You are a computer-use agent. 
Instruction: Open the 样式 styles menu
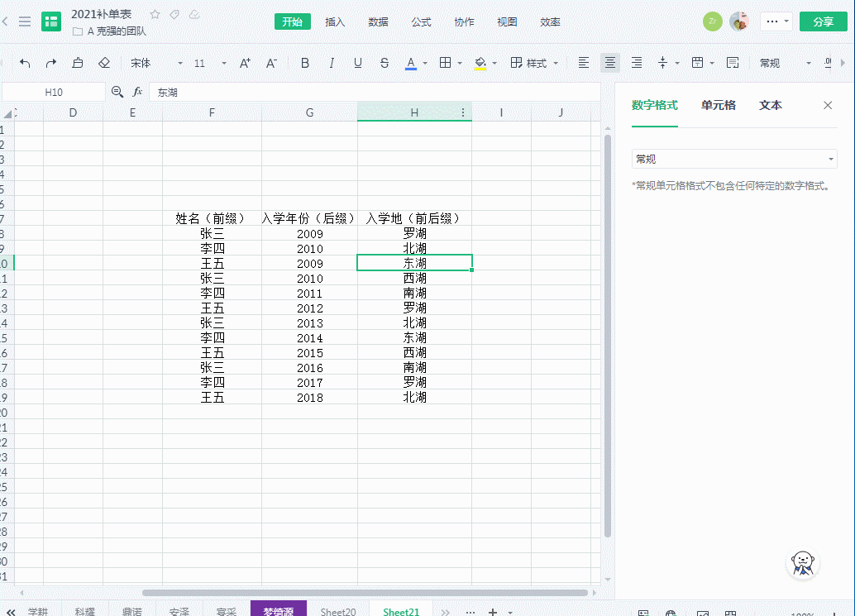click(534, 63)
